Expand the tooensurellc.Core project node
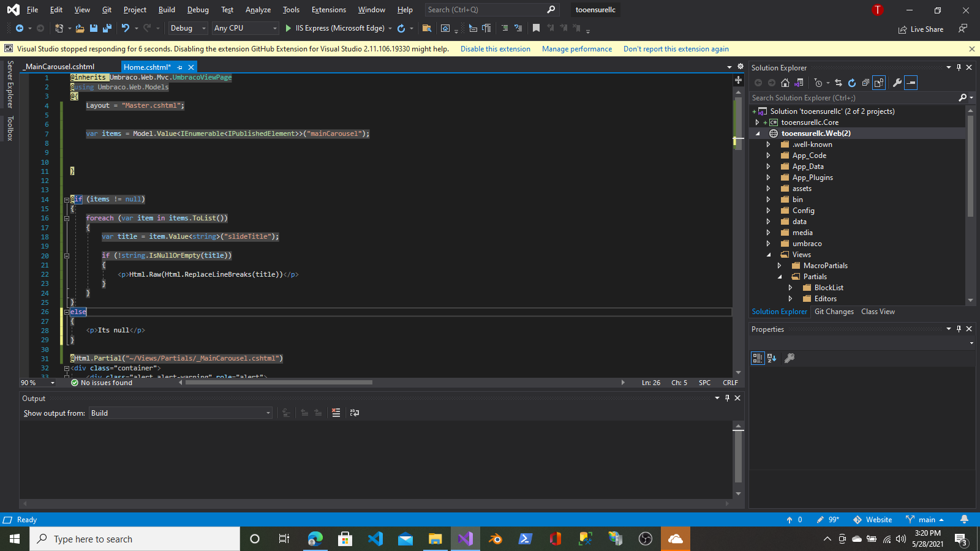Screen dimensions: 980x551 (757, 122)
